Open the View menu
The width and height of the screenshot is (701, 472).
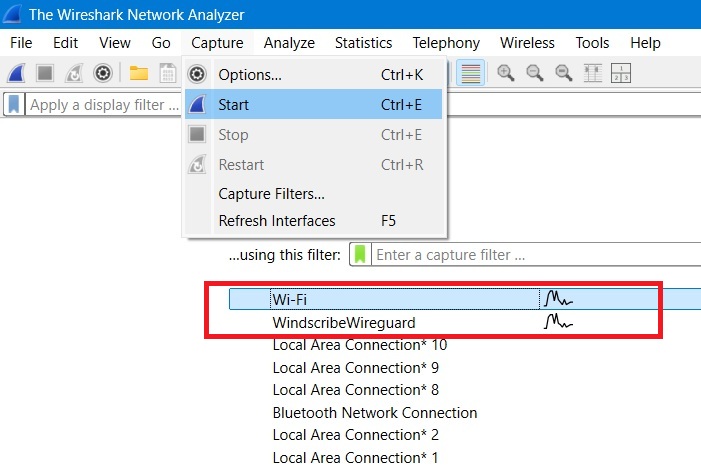pyautogui.click(x=115, y=43)
